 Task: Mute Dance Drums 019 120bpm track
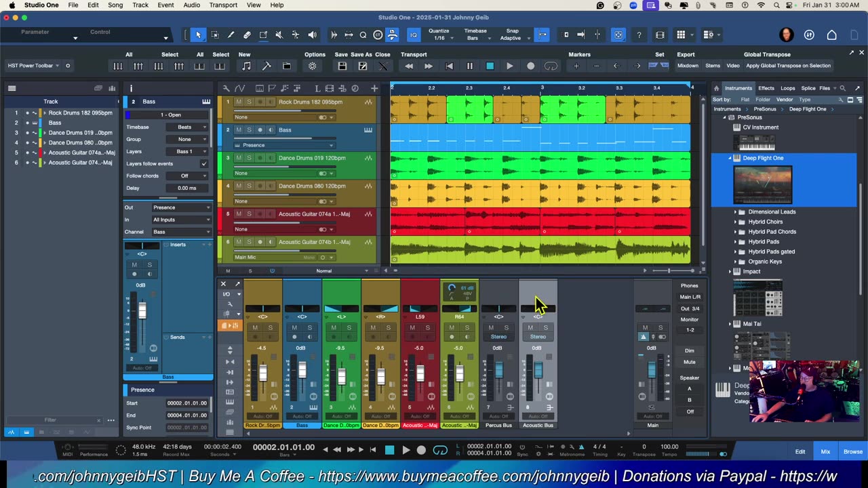(240, 158)
